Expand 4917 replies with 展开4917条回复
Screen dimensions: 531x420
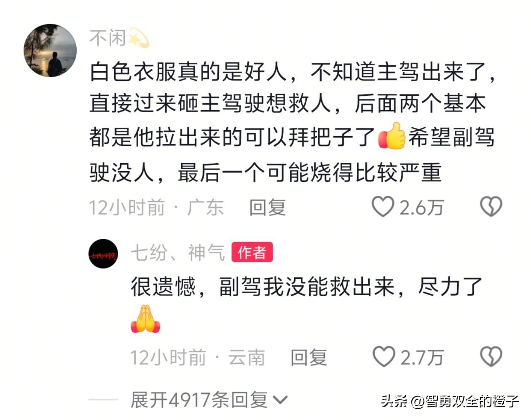pos(209,399)
